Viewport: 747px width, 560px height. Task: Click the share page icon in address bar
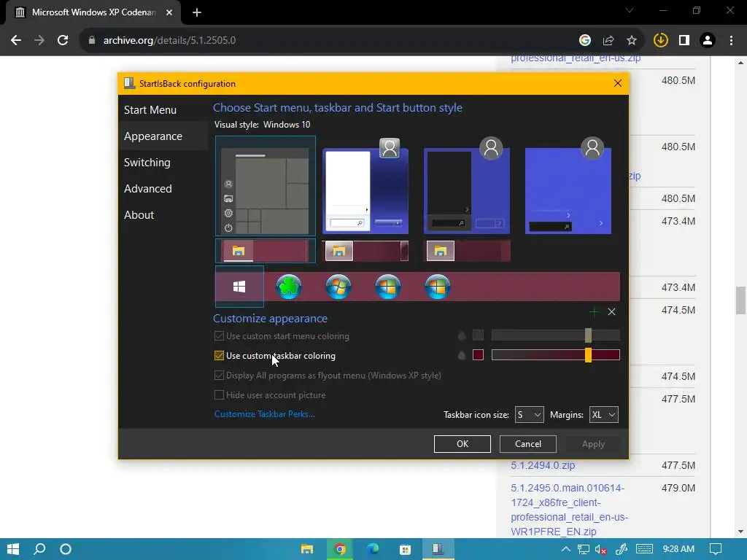608,41
